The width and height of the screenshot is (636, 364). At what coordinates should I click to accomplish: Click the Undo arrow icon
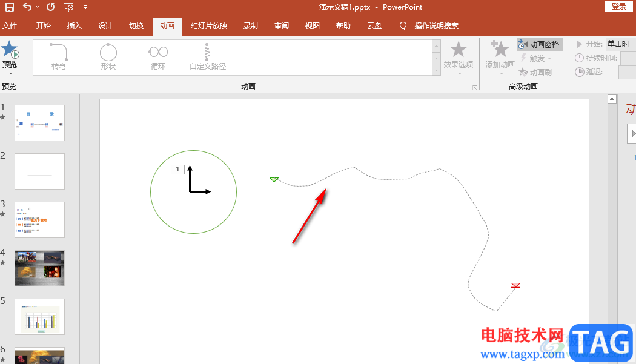click(x=27, y=7)
